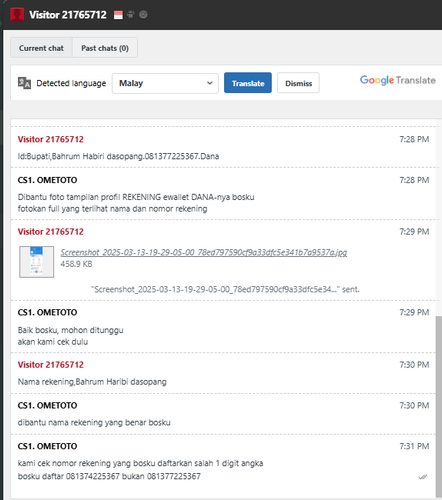This screenshot has width=442, height=500.
Task: Open the Screenshot_2025-03-13 jpg file link
Action: click(x=204, y=252)
